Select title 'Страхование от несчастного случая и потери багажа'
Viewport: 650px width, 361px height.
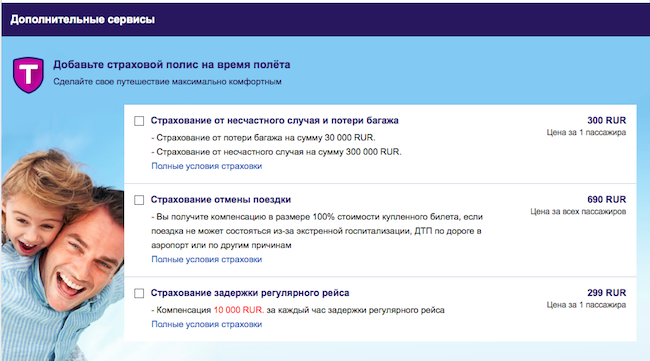point(274,121)
